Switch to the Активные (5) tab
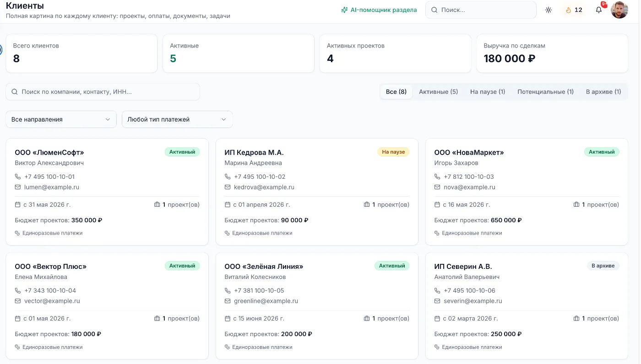Image resolution: width=641 pixels, height=364 pixels. (x=438, y=91)
